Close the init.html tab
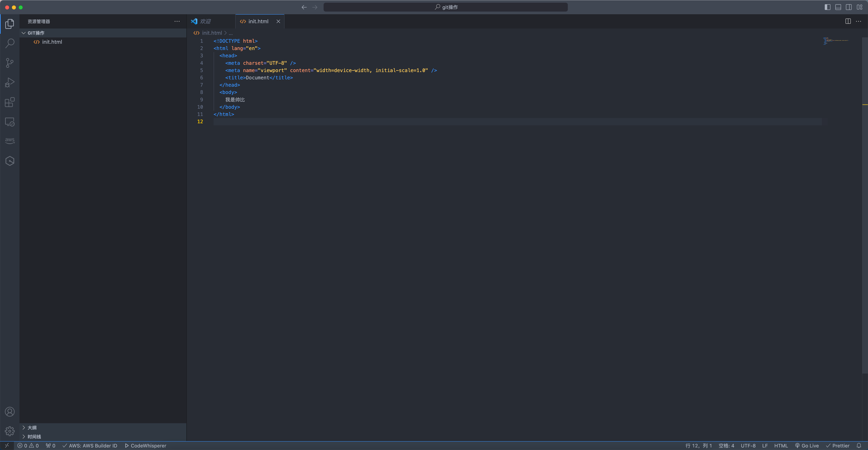The width and height of the screenshot is (868, 450). (278, 21)
